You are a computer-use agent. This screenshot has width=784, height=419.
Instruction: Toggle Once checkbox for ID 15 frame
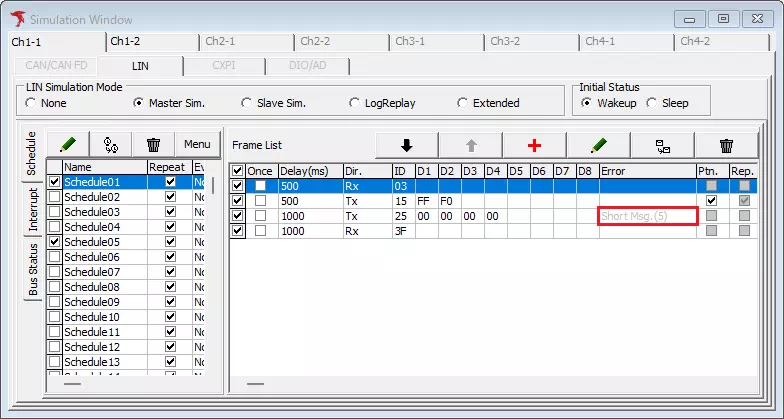click(x=260, y=201)
